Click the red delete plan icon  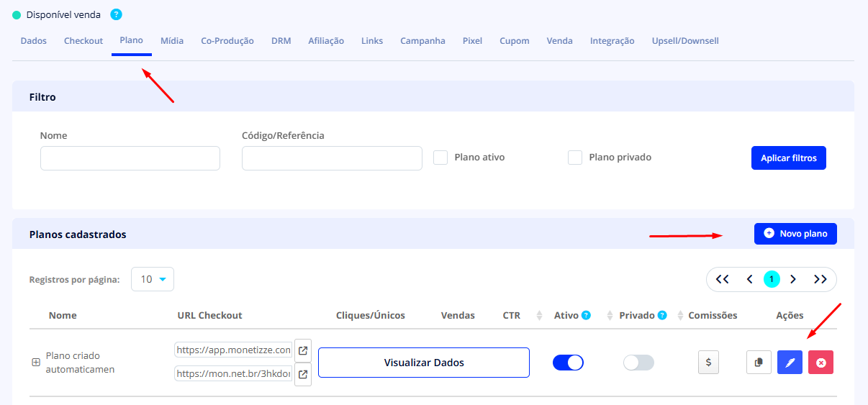tap(820, 363)
